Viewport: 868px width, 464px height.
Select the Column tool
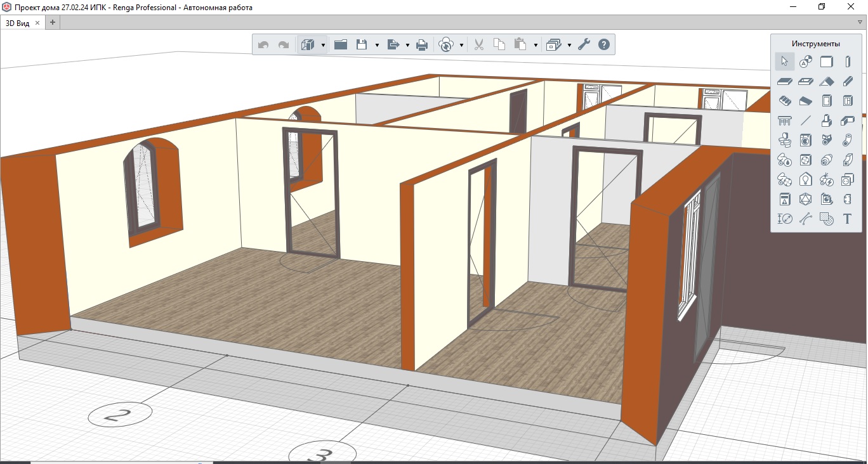[847, 61]
